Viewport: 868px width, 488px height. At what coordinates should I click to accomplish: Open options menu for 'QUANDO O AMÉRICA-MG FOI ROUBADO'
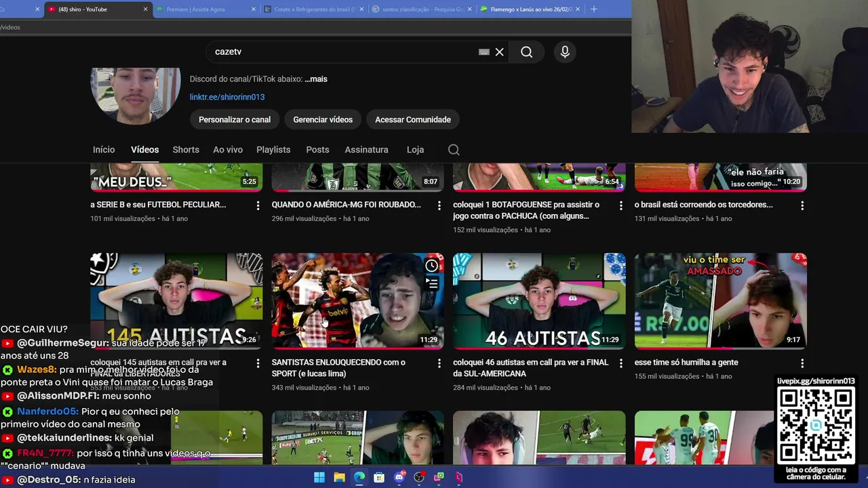439,205
